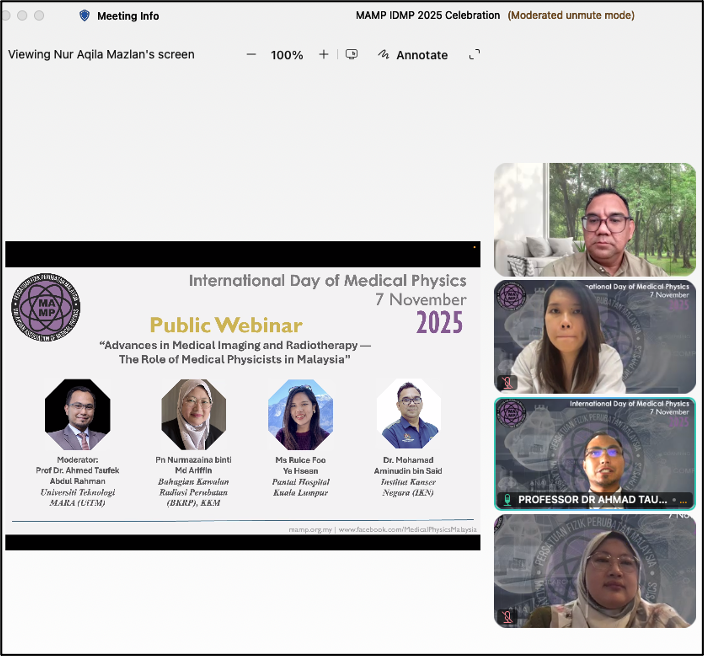Open more options dots on Professor Ahmad's tile
Viewport: 704px width, 656px height.
[x=683, y=499]
